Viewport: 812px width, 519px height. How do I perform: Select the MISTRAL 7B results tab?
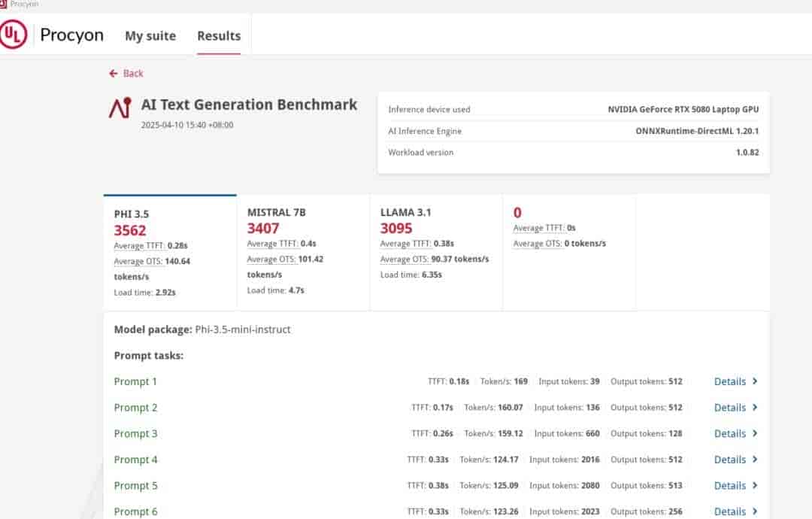point(304,253)
